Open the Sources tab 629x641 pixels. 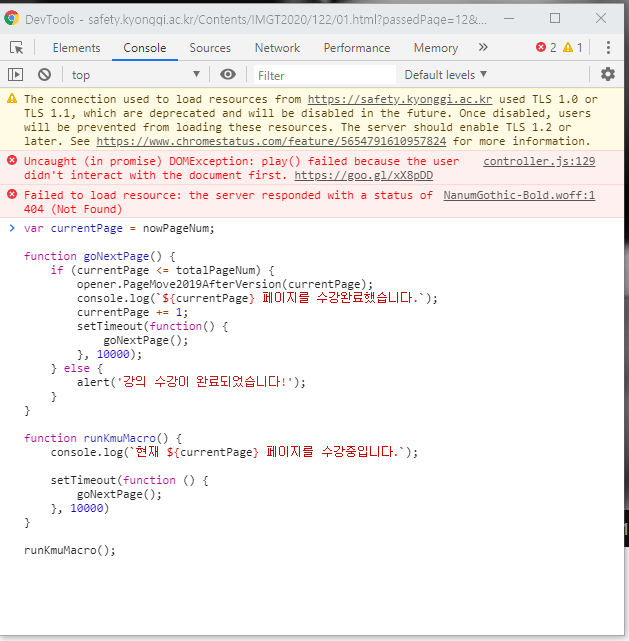(210, 48)
